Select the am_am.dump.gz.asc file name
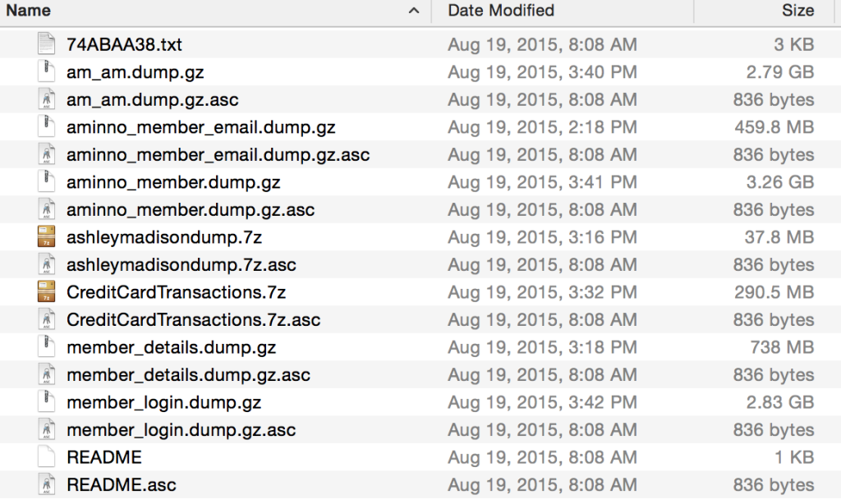Screen dimensions: 841x504 (153, 100)
